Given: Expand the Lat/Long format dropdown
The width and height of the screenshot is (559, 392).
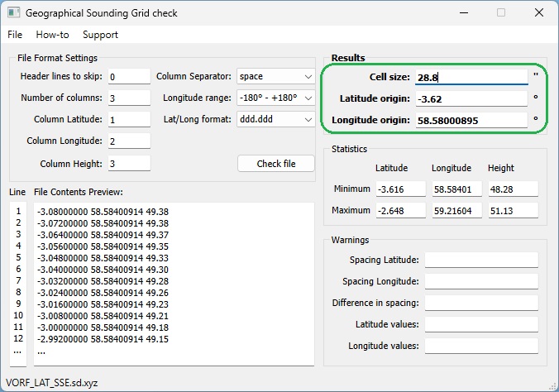Looking at the screenshot, I should click(x=275, y=120).
